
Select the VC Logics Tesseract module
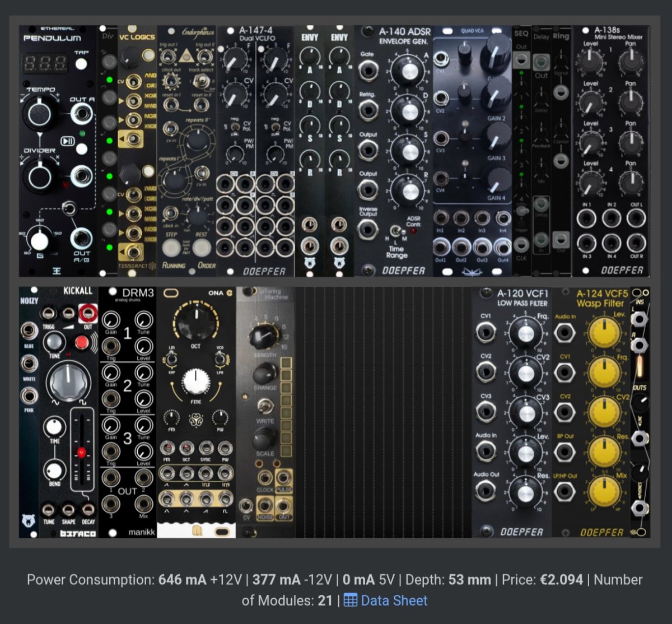click(x=137, y=151)
